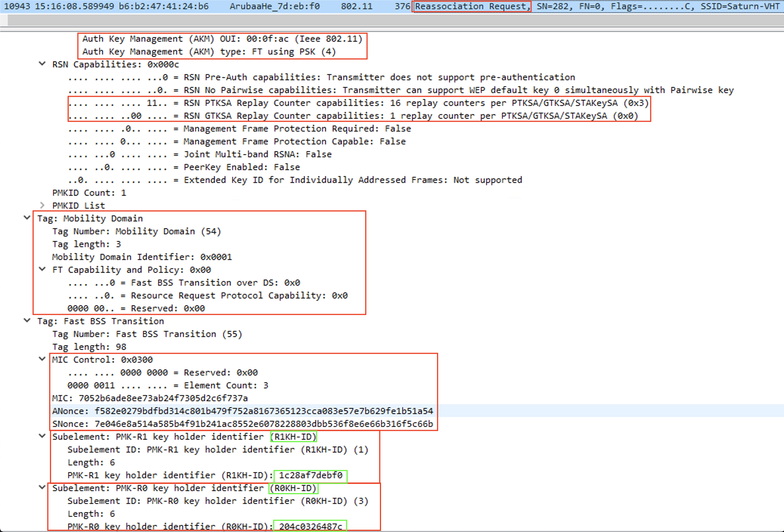Viewport: 784px width, 532px height.
Task: Select the MIC value field
Action: (x=189, y=398)
